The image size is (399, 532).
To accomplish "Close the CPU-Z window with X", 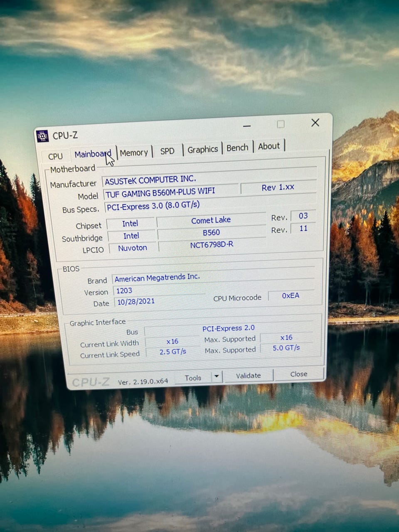I will (x=315, y=123).
